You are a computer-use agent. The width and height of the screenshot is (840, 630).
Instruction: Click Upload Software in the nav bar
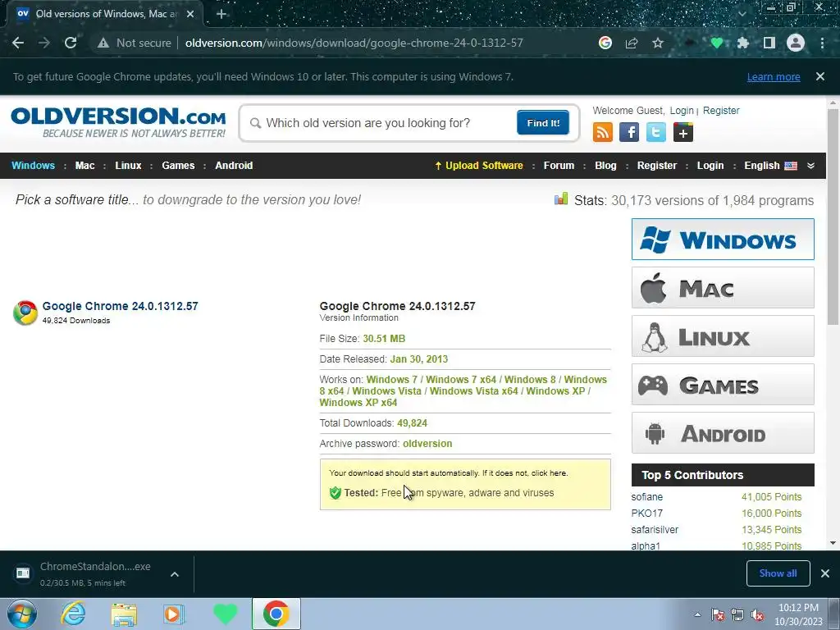[x=479, y=166]
